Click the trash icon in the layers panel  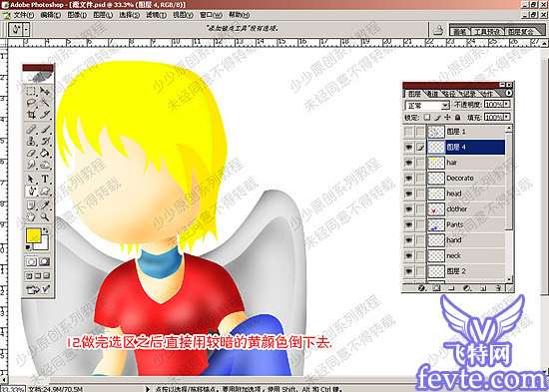[498, 288]
